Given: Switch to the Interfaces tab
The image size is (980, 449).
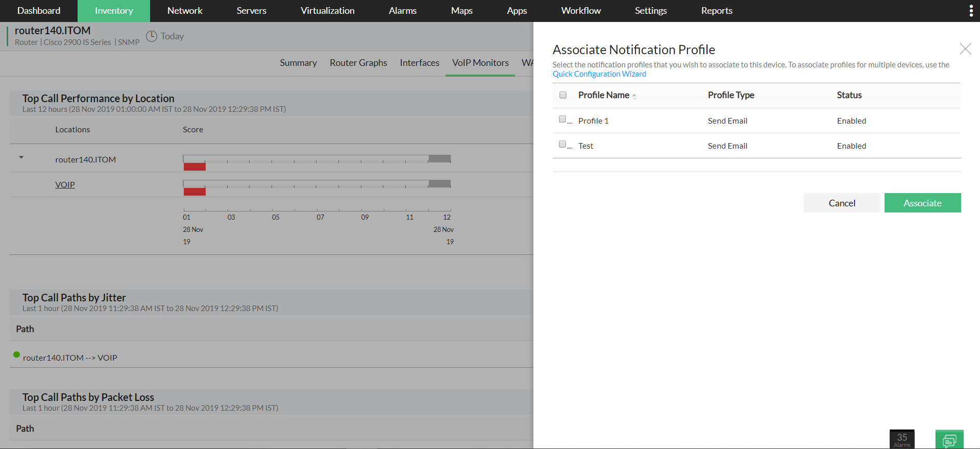Looking at the screenshot, I should (419, 63).
